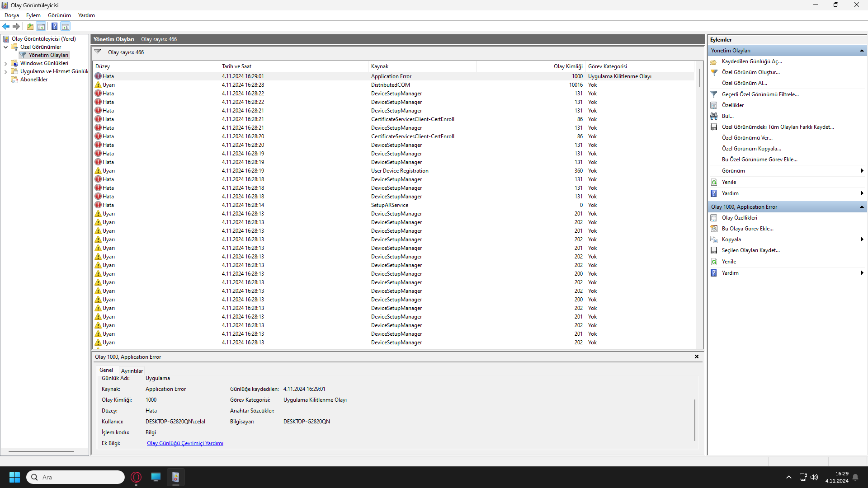Click the Back arrow toolbar icon
This screenshot has width=868, height=488.
6,26
